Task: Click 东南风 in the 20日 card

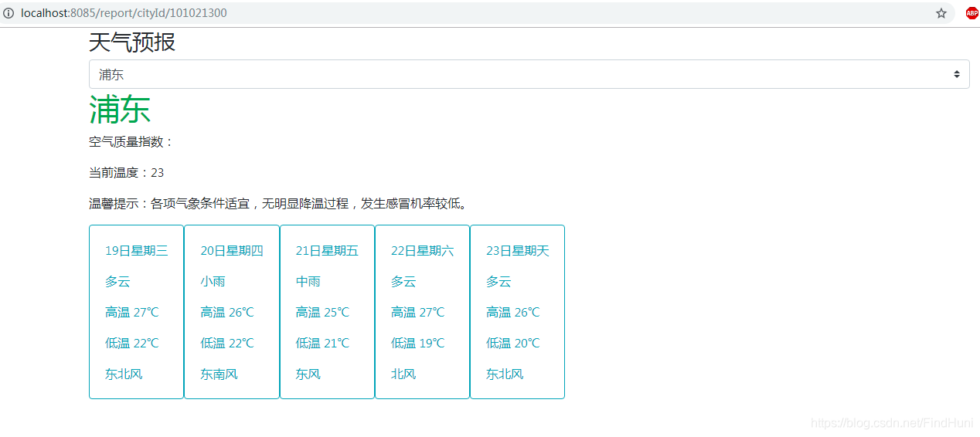Action: [219, 374]
